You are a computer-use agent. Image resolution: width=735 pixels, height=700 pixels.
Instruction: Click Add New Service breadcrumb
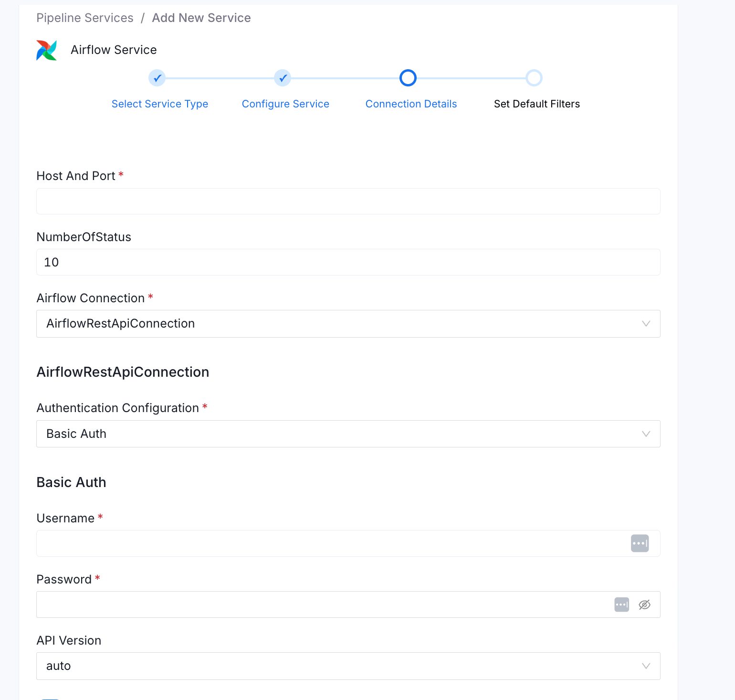pyautogui.click(x=201, y=18)
